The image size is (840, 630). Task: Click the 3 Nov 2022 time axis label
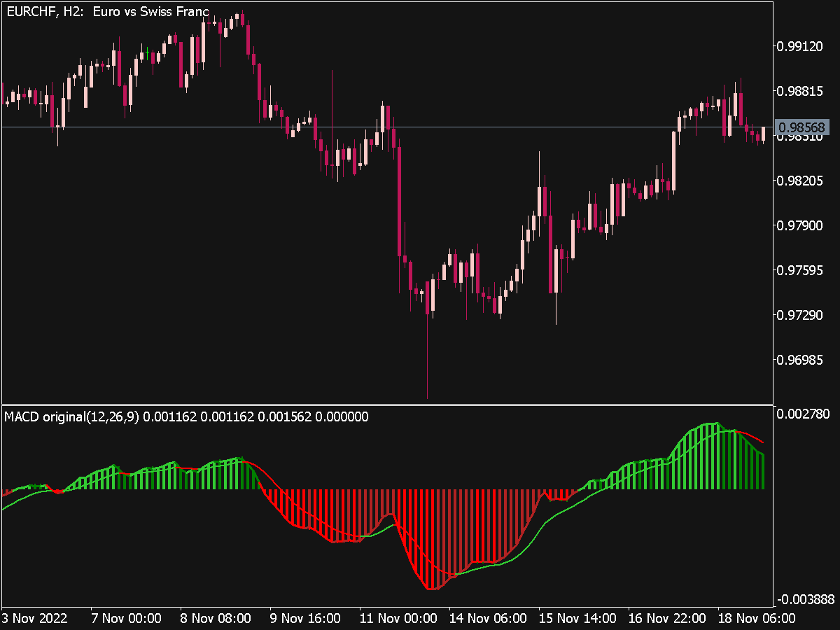coord(33,619)
